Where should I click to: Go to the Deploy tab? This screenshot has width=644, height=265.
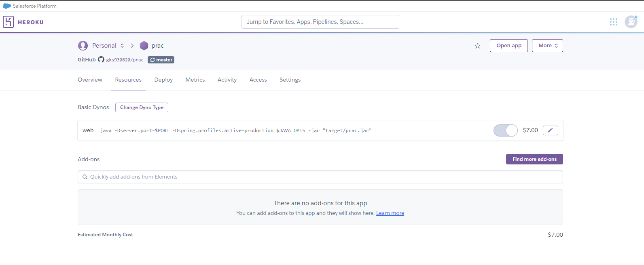(163, 80)
